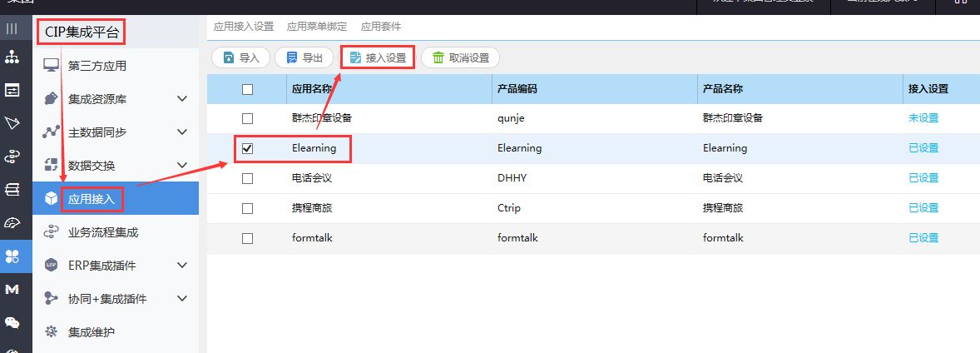980x353 pixels.
Task: Click the 携程商旅 application name cell
Action: coord(389,208)
